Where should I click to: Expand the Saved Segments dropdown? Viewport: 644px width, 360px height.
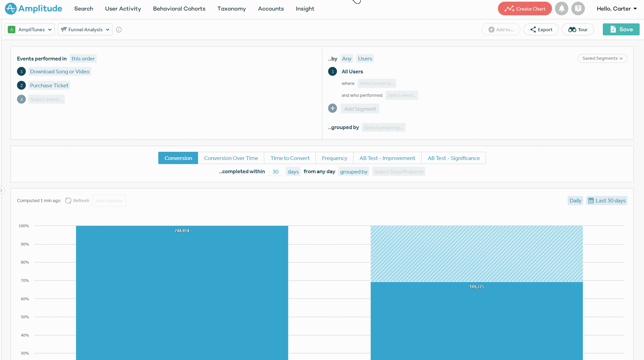pyautogui.click(x=602, y=58)
